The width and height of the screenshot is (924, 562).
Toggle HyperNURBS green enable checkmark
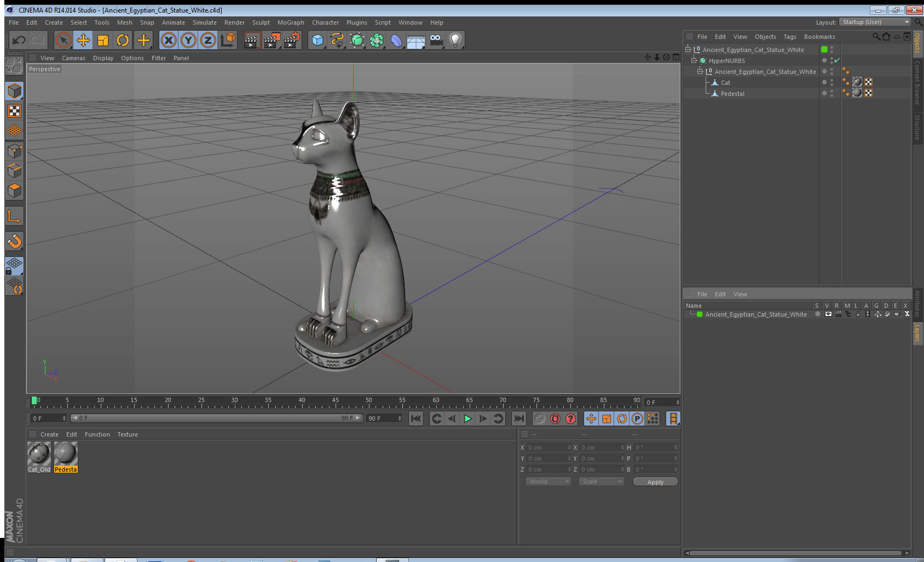837,60
